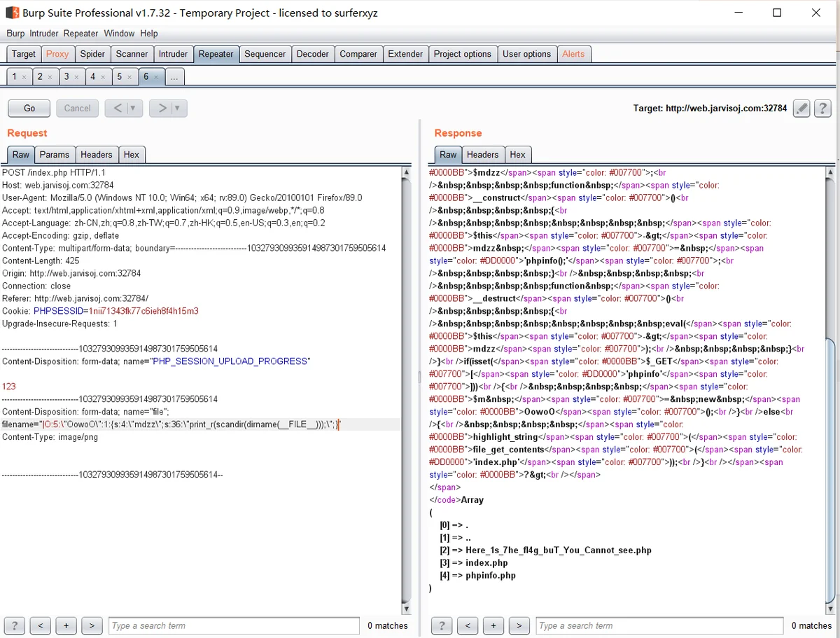The height and width of the screenshot is (638, 840).
Task: Close Repeater tab 2 with its x
Action: [x=50, y=77]
